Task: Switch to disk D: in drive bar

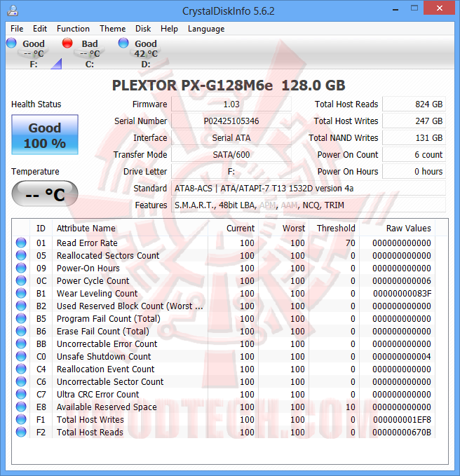Action: [x=146, y=53]
